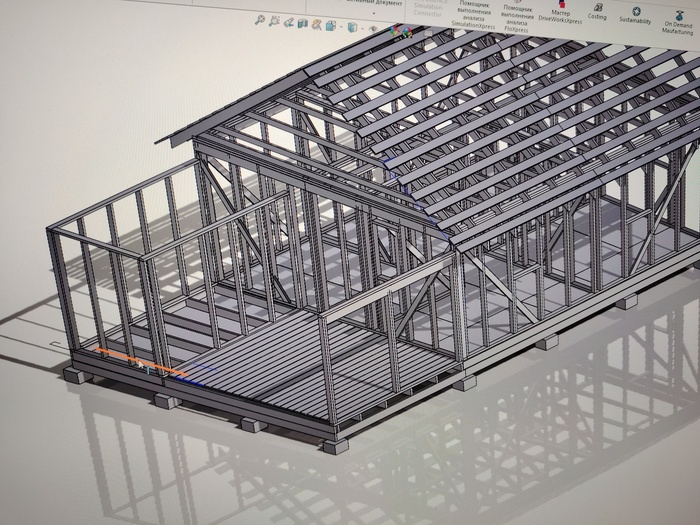Expand the View Orientation dropdown arrow

click(x=341, y=27)
